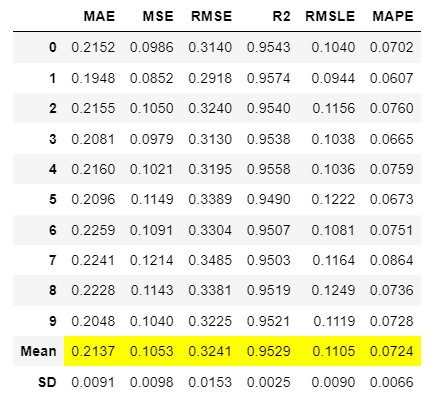Click the MAE column header
This screenshot has height=399, width=434.
[99, 16]
